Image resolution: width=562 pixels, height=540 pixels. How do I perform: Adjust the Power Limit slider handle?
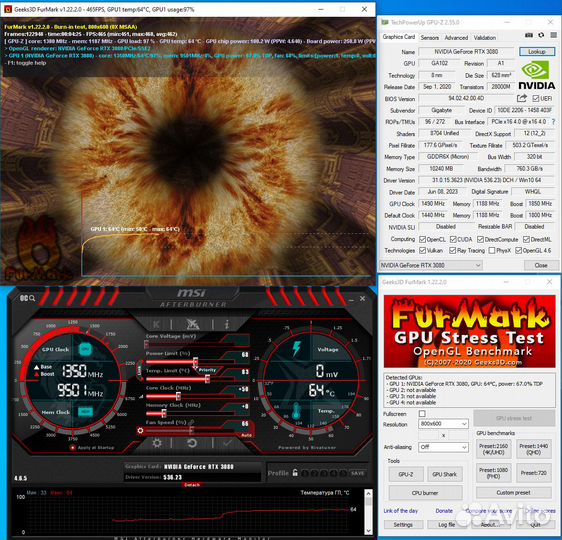pos(196,362)
